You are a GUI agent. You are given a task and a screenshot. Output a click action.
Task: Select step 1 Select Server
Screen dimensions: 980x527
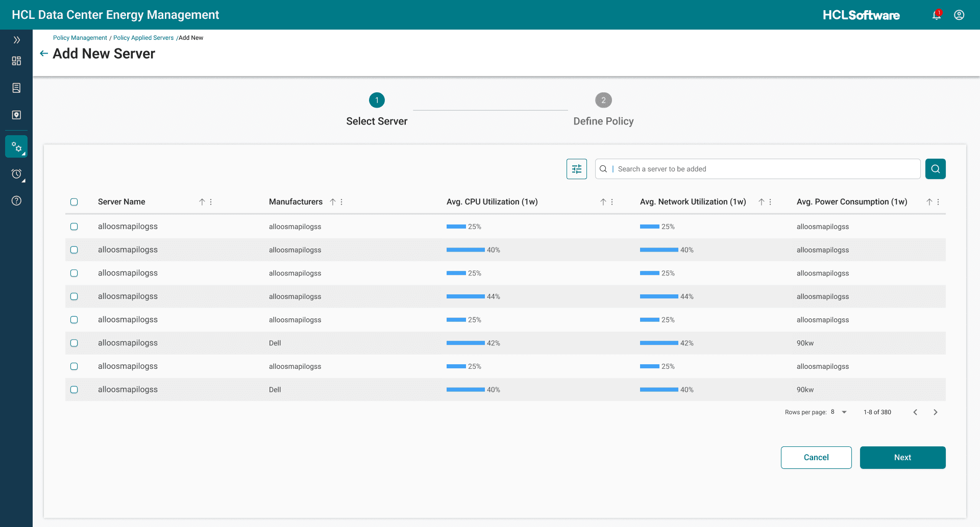coord(377,110)
